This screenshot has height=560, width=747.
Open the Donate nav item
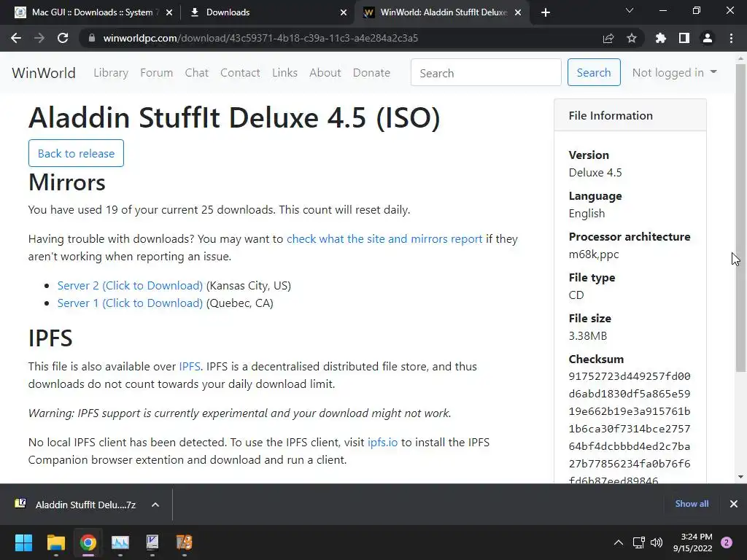point(371,73)
